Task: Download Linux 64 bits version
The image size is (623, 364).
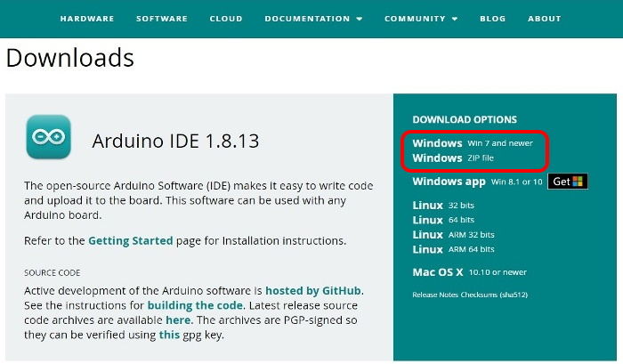Action: pos(443,220)
